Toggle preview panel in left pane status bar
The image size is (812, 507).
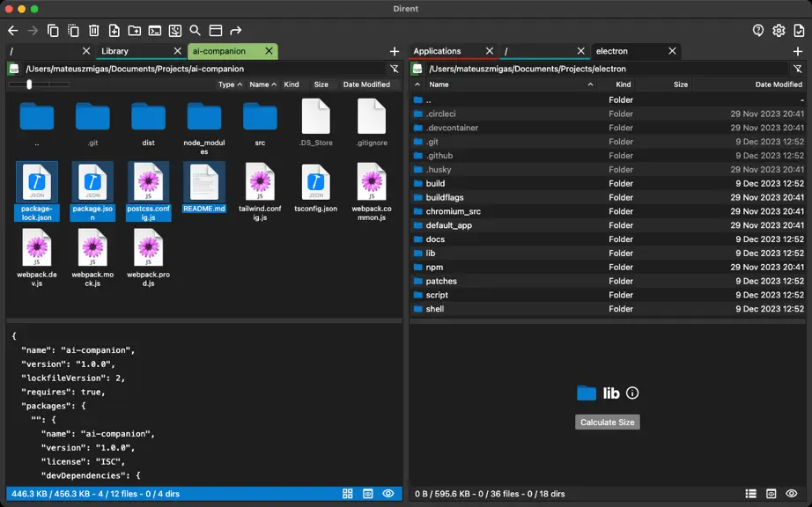367,494
